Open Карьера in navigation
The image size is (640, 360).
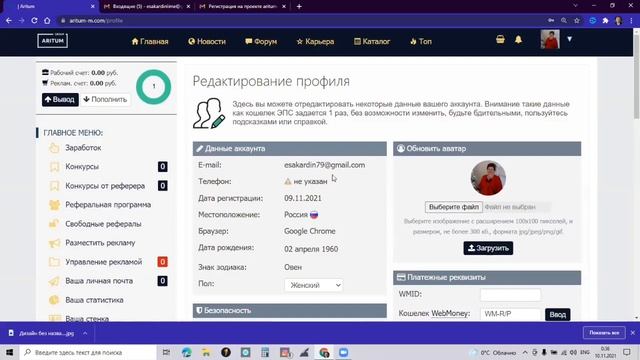click(x=315, y=41)
